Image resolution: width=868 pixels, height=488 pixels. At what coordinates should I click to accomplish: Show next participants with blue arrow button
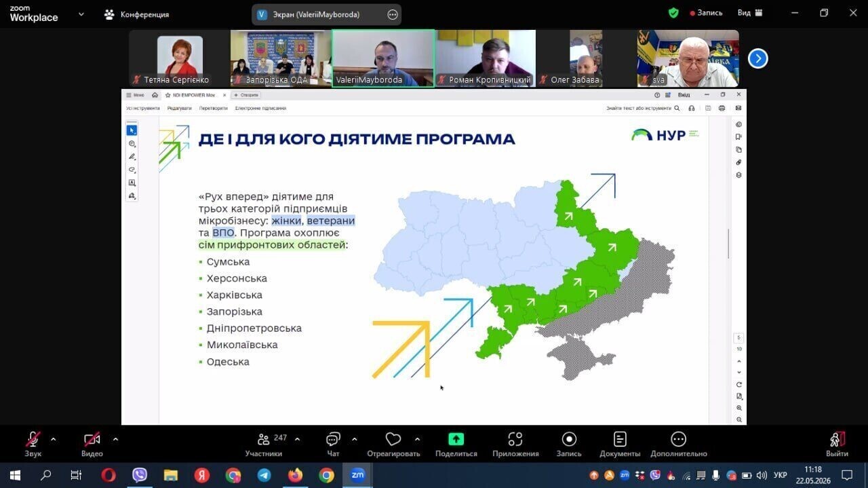757,58
